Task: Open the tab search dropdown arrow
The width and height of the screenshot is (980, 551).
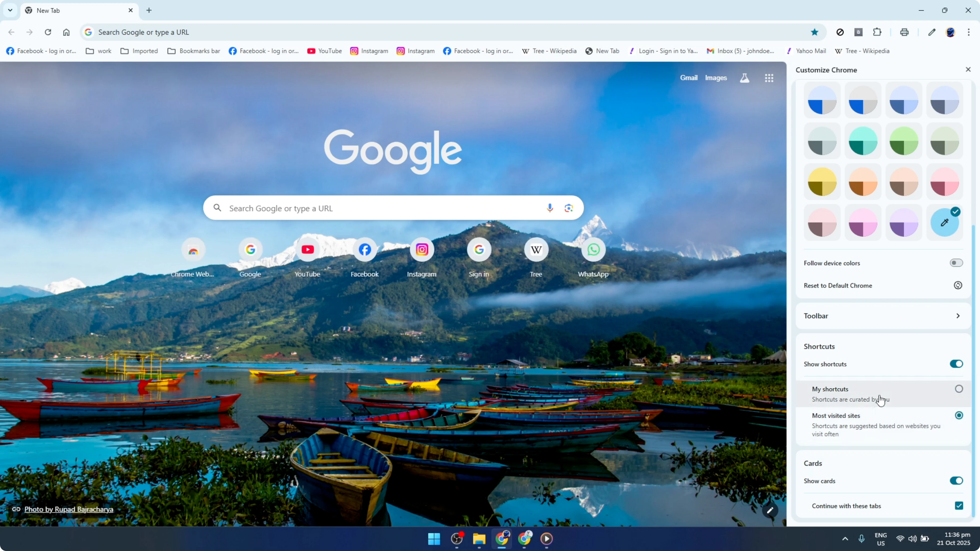Action: 10,10
